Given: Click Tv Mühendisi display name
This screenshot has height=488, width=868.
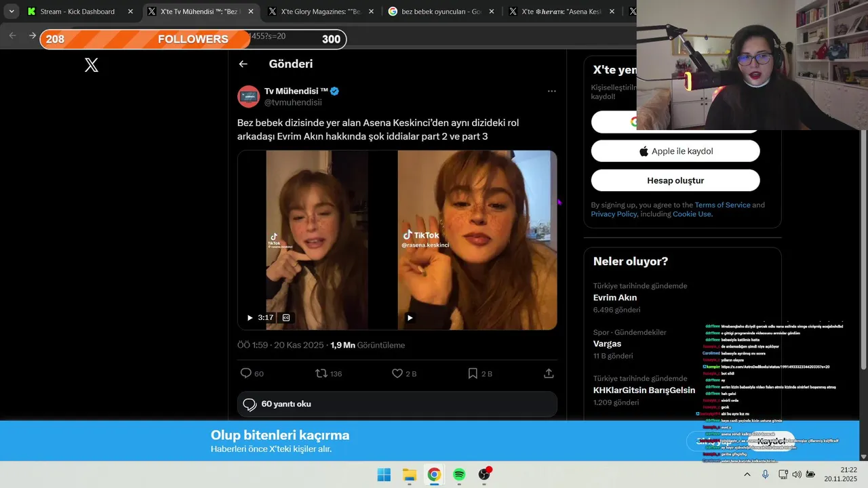Looking at the screenshot, I should click(x=296, y=91).
